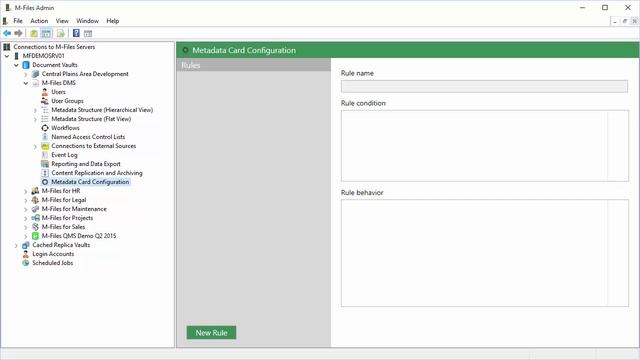This screenshot has width=640, height=360.
Task: Click the Back arrow toolbar icon
Action: coord(7,33)
